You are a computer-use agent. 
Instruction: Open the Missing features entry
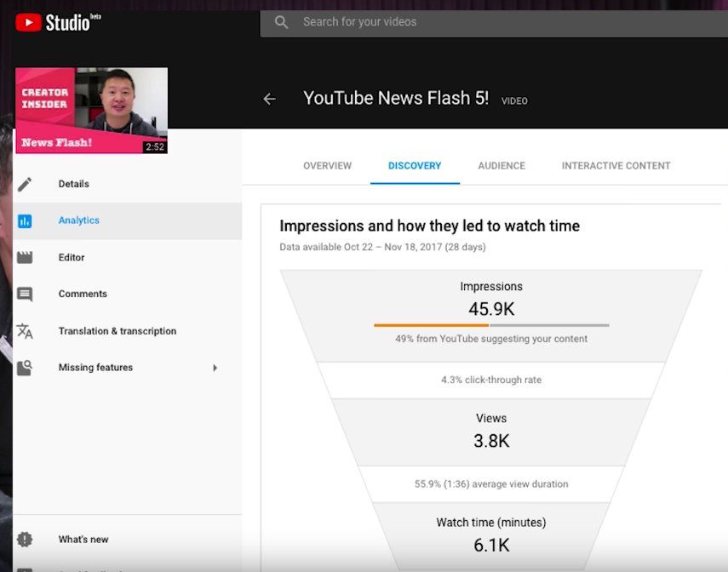(x=127, y=368)
